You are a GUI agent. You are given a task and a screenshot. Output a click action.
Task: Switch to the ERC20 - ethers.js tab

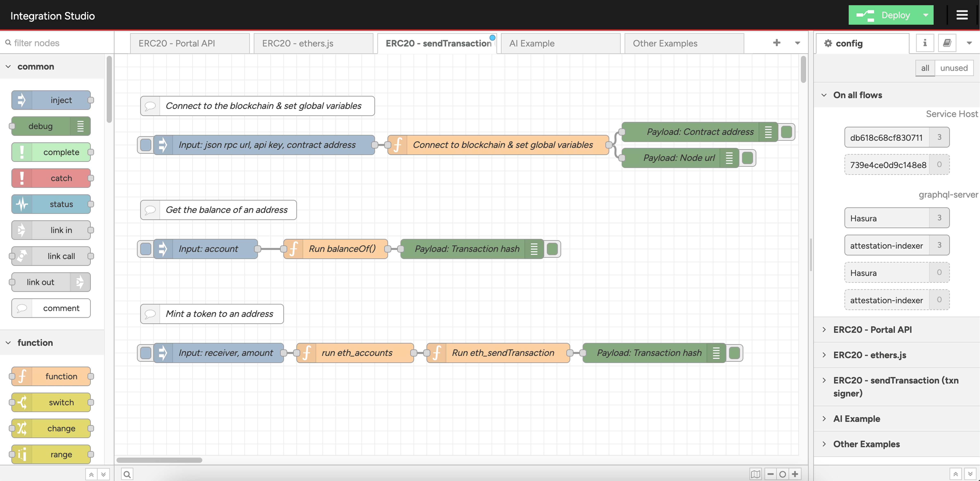point(297,43)
